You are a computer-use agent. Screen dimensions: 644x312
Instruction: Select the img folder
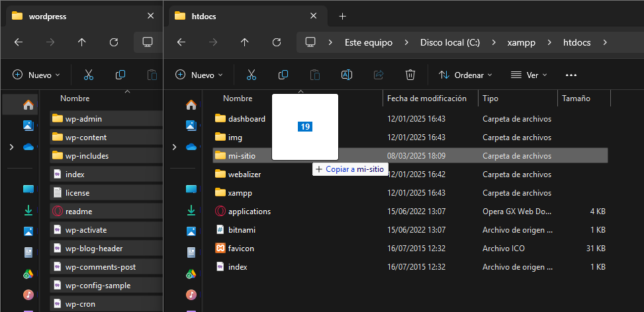pyautogui.click(x=411, y=137)
